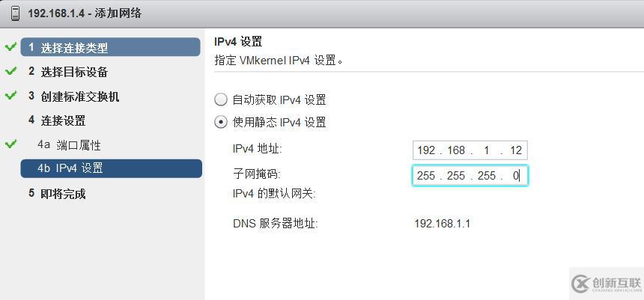The width and height of the screenshot is (644, 300).
Task: Click the 创新互联 watermark logo
Action: coord(606,283)
